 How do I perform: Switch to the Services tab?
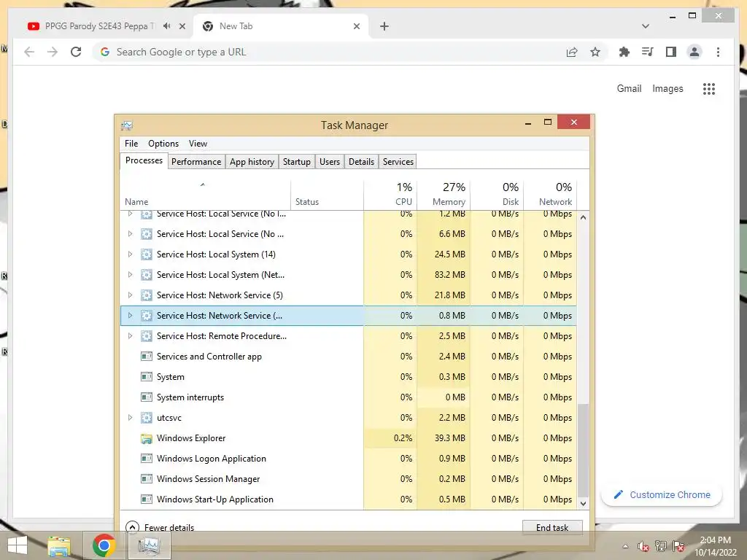point(398,161)
